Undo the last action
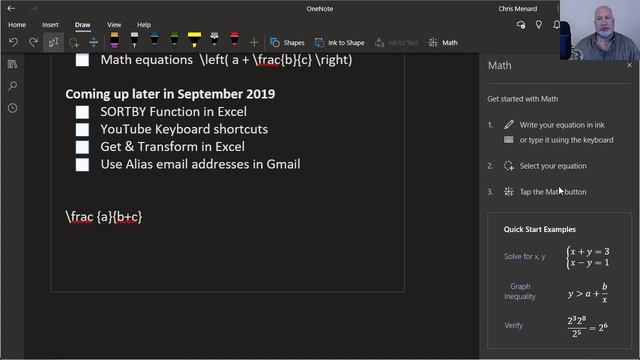The image size is (640, 360). click(13, 42)
